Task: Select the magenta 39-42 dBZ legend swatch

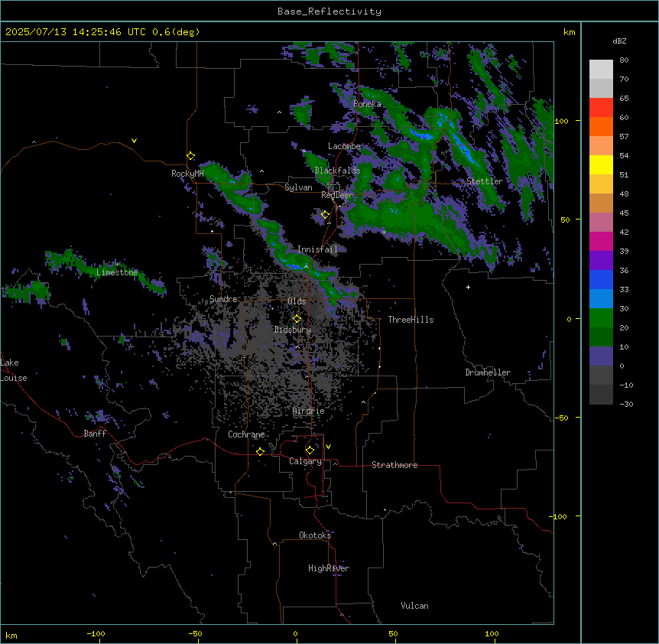Action: pos(601,241)
